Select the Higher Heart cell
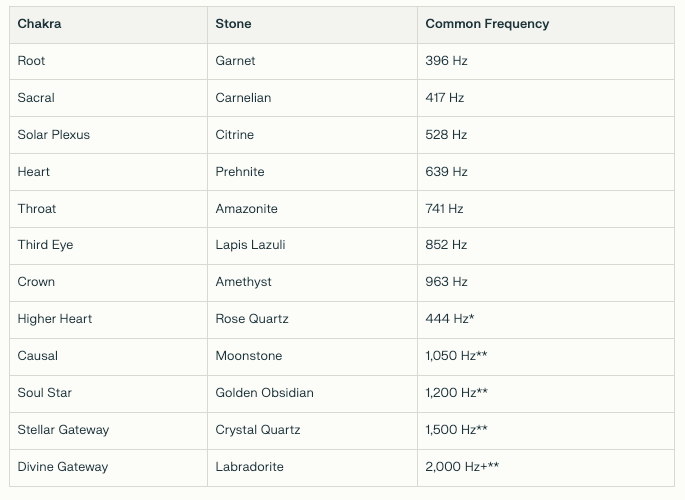685x500 pixels. pyautogui.click(x=55, y=319)
